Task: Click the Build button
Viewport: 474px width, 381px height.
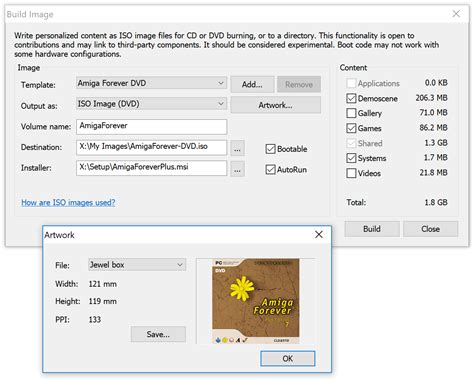Action: point(372,229)
